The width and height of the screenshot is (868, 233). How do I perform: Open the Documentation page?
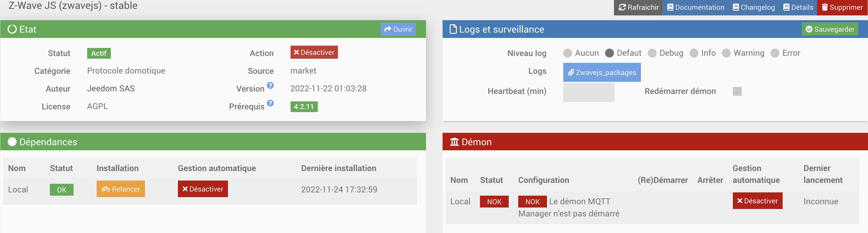coord(696,7)
